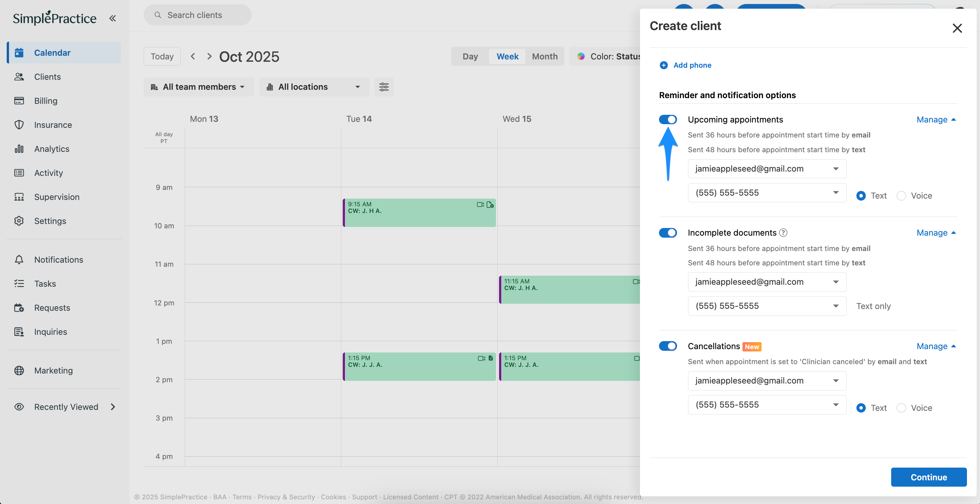Collapse Manage for Cancellations

[x=936, y=346]
